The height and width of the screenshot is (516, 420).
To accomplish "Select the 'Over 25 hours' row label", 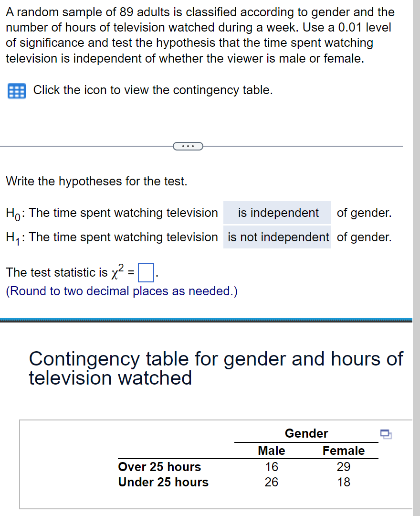I will click(x=159, y=467).
